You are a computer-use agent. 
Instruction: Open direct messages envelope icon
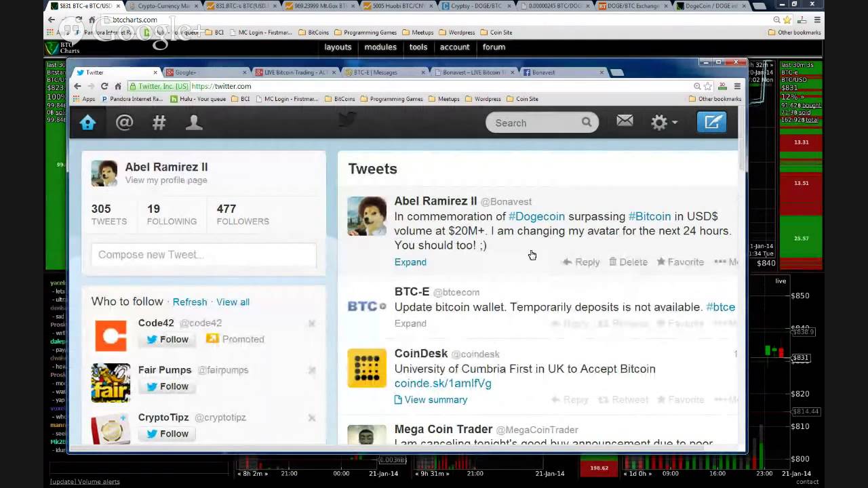click(x=625, y=121)
